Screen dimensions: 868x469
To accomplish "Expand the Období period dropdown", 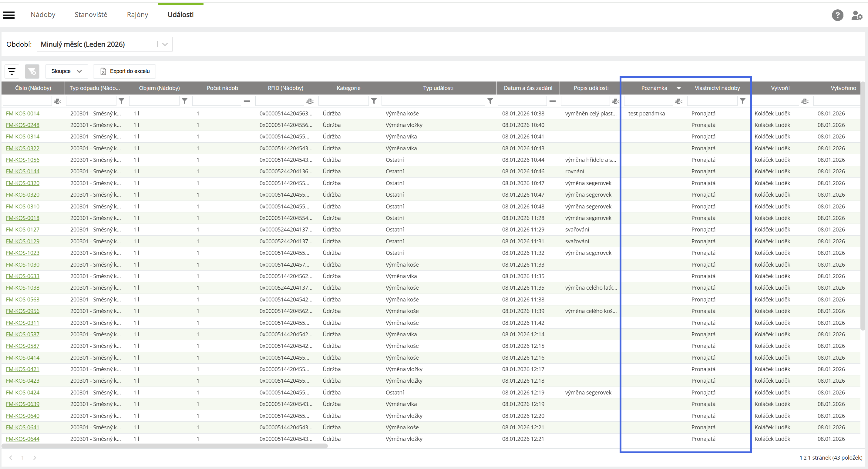I will pyautogui.click(x=165, y=44).
